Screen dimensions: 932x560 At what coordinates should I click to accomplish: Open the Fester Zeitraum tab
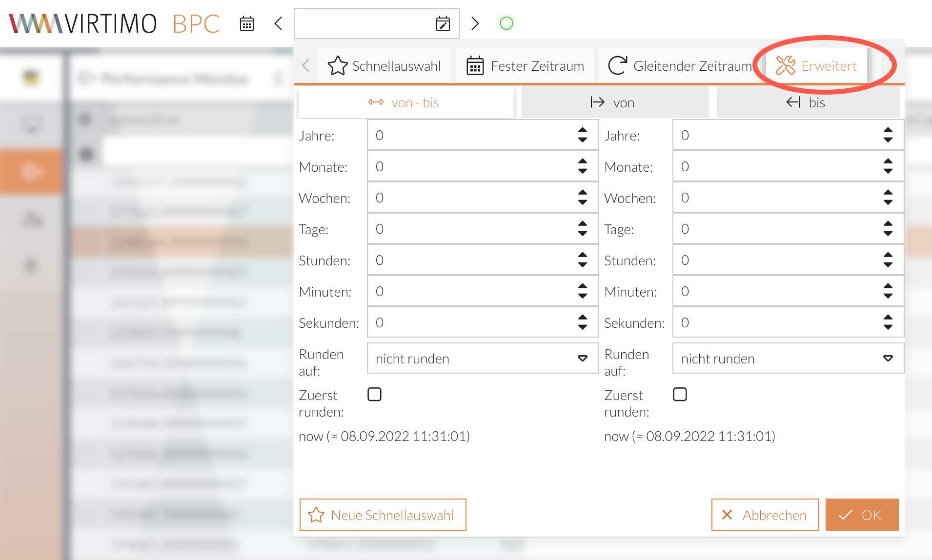click(525, 66)
